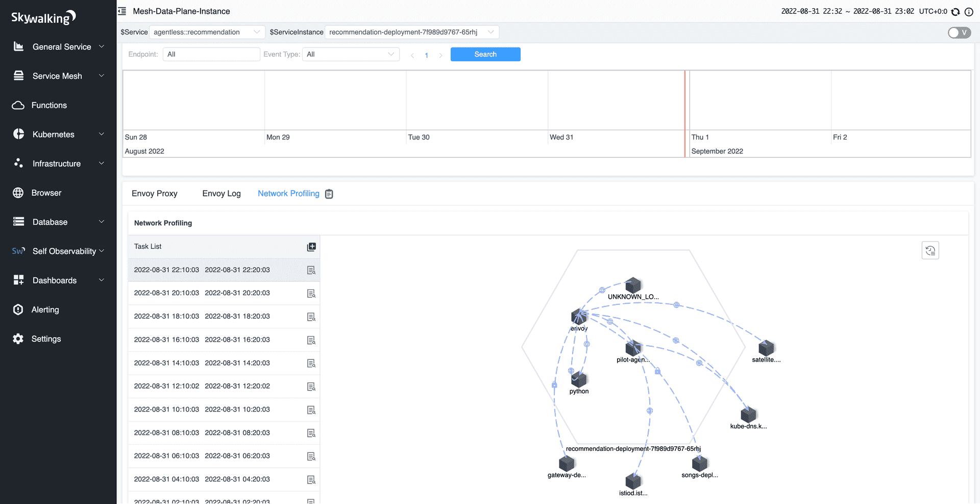Image resolution: width=980 pixels, height=504 pixels.
Task: Click the refresh icon next to UTC time
Action: tap(955, 12)
